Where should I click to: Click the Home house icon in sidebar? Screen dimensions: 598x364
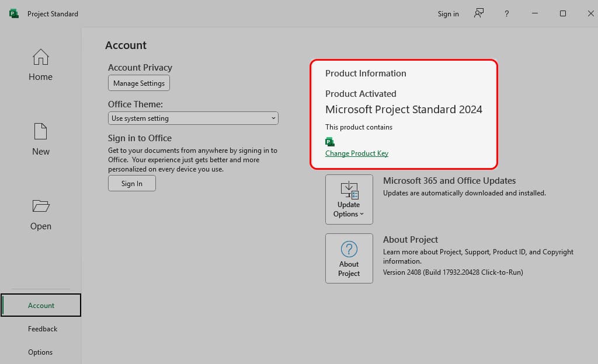click(x=40, y=57)
